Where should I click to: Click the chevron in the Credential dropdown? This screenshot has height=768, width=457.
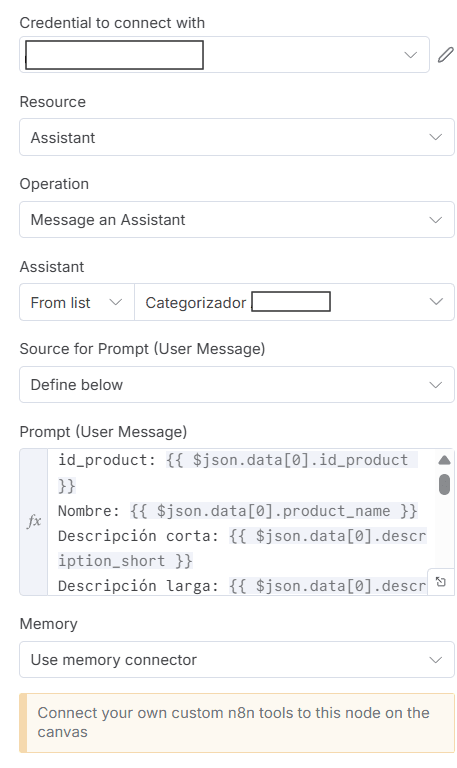[410, 55]
